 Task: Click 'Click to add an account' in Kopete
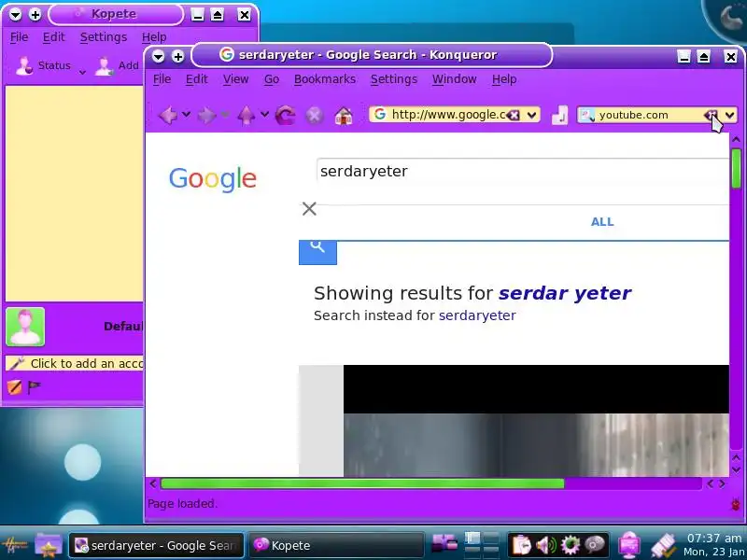click(75, 363)
